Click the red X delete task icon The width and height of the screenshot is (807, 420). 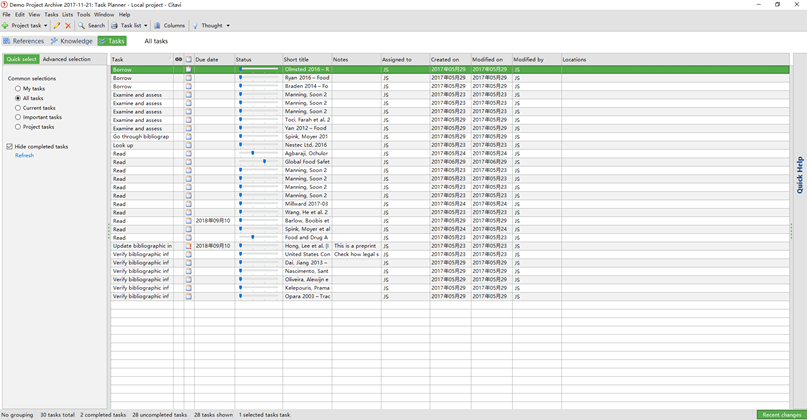(x=68, y=25)
